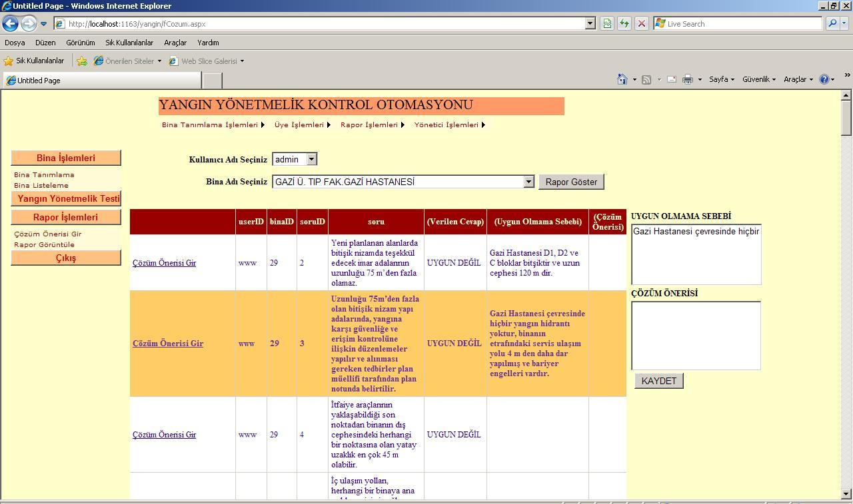Click the soru column header
853x504 pixels.
pos(376,222)
